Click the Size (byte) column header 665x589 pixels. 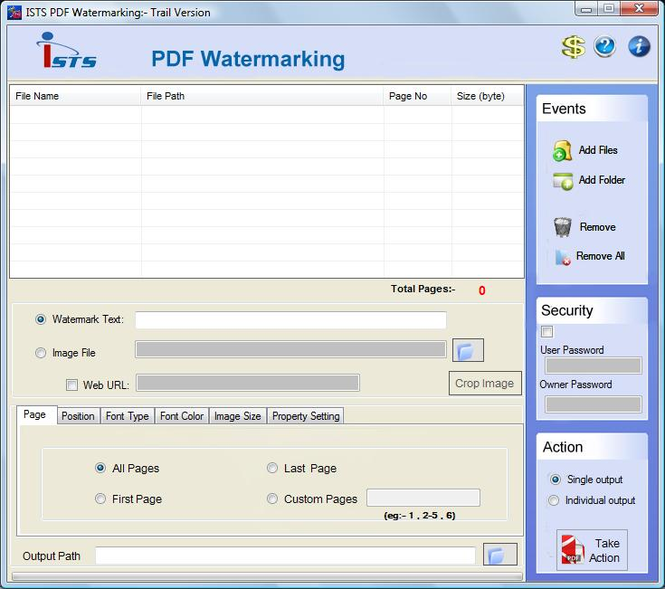487,96
